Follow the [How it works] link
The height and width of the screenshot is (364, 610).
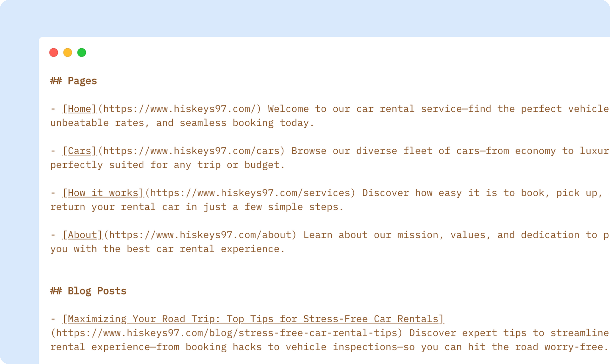point(103,193)
